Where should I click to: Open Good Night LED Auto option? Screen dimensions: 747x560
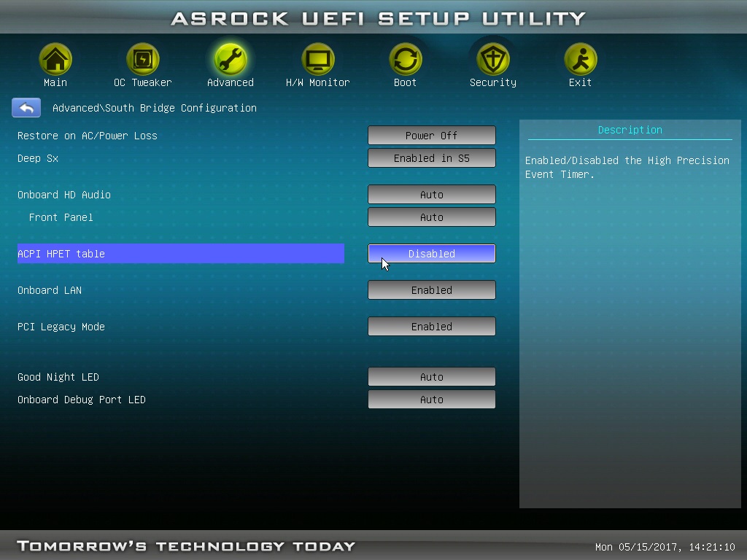(432, 377)
